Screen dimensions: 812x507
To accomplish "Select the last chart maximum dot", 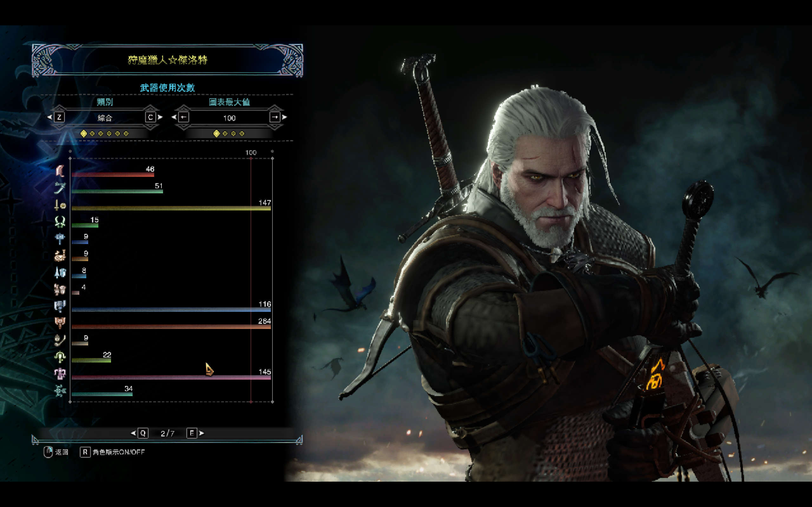I will tap(242, 133).
